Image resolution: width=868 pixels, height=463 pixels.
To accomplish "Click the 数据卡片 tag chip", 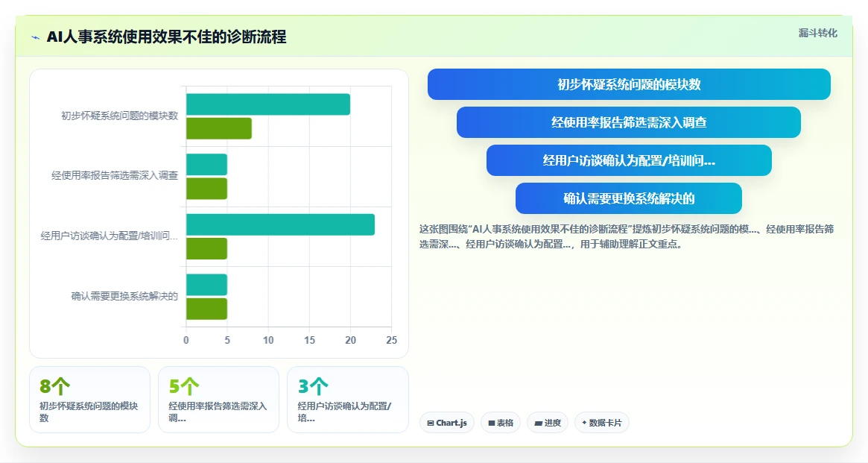I will (601, 423).
